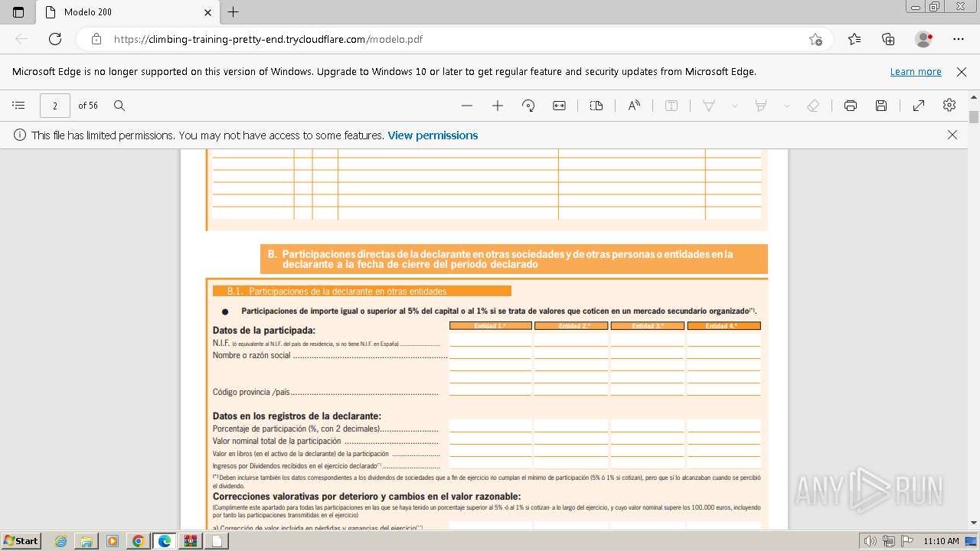Open the View permissions link
Viewport: 980px width, 551px height.
tap(433, 135)
